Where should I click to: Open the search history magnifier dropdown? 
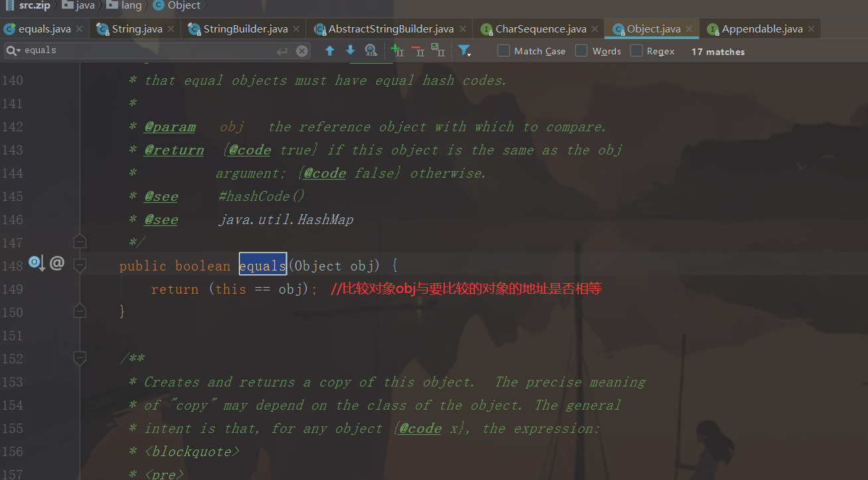(x=13, y=50)
